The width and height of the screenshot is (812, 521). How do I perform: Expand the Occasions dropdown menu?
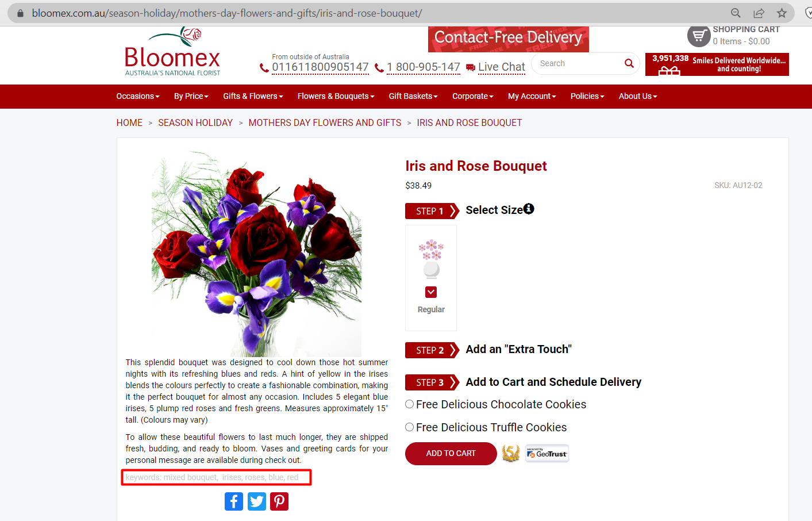(138, 96)
